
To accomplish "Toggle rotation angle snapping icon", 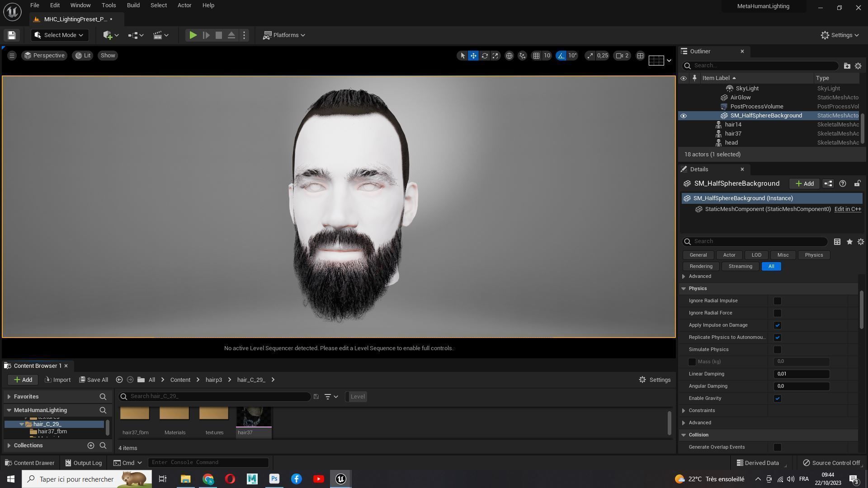I will tap(561, 56).
